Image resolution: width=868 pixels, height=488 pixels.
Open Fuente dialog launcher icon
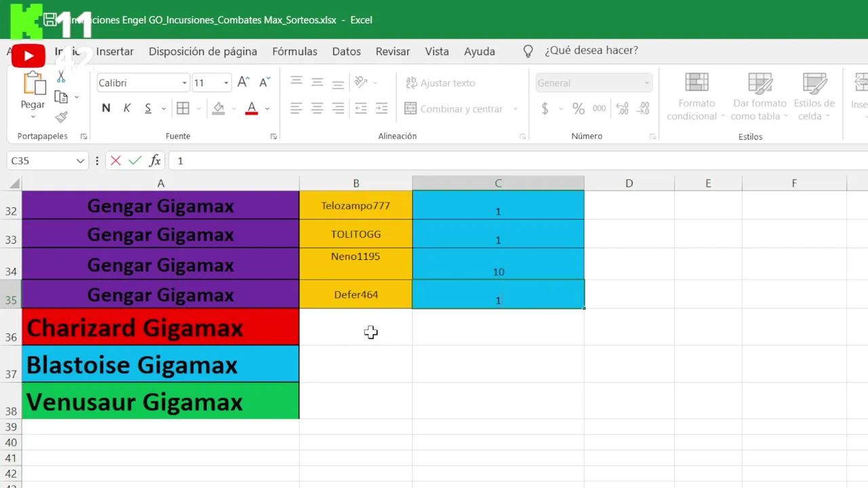(x=274, y=136)
